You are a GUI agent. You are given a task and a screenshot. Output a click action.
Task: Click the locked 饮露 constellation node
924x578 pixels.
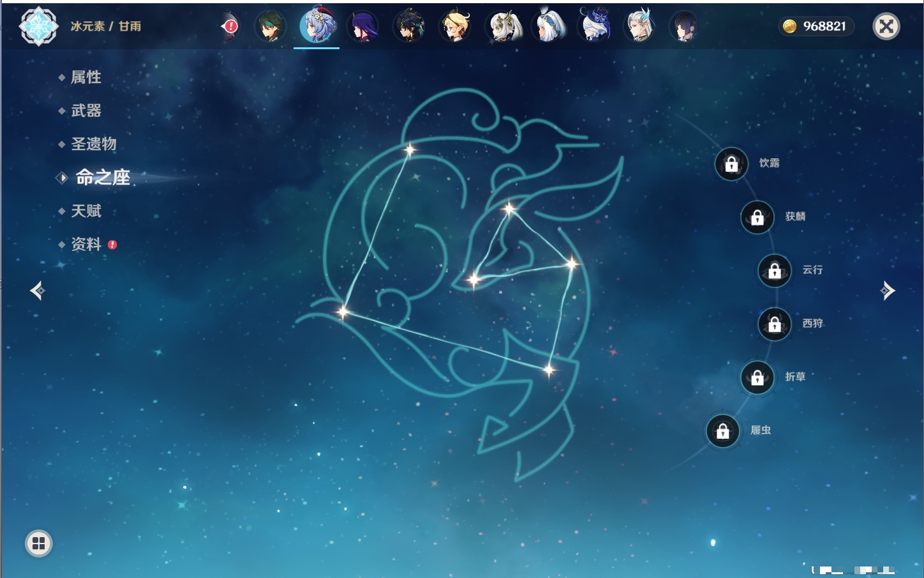click(732, 164)
